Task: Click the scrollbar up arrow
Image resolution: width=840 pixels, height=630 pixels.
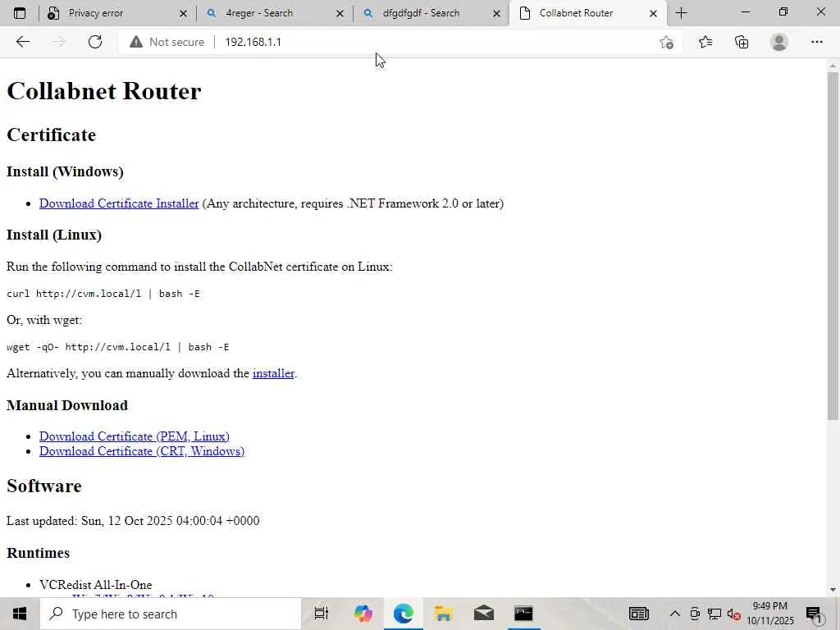Action: (833, 66)
